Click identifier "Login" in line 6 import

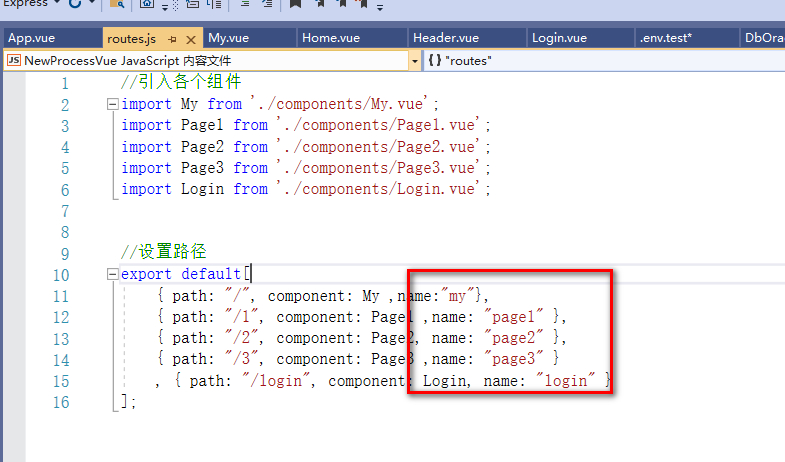(x=202, y=189)
